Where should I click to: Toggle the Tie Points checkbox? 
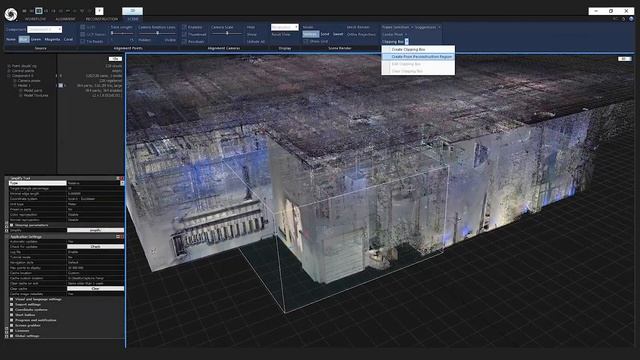pos(83,41)
